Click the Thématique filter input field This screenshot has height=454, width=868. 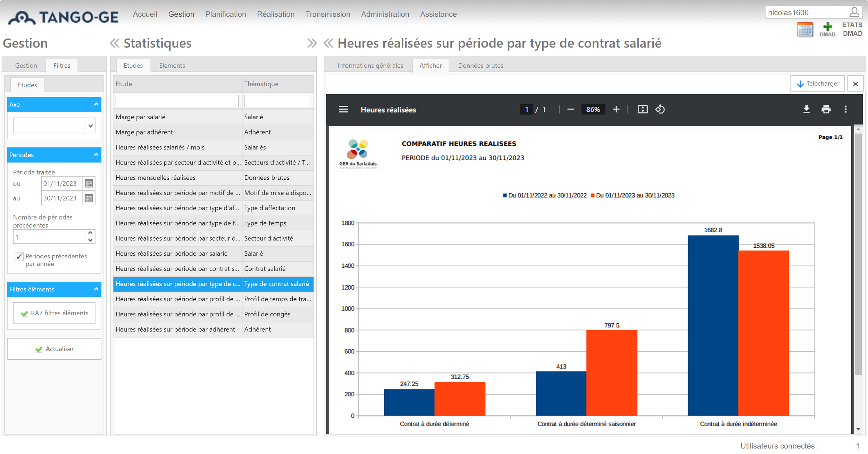pyautogui.click(x=277, y=101)
